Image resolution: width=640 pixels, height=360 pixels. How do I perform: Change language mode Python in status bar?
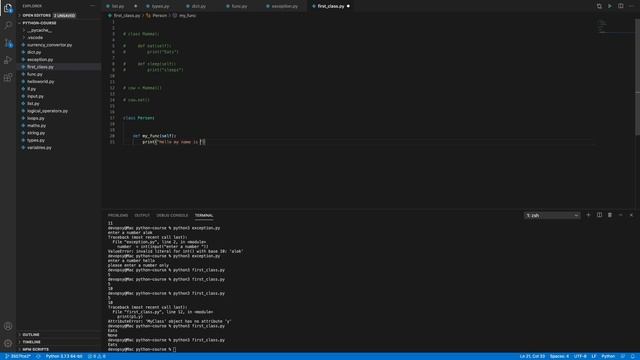pyautogui.click(x=608, y=356)
